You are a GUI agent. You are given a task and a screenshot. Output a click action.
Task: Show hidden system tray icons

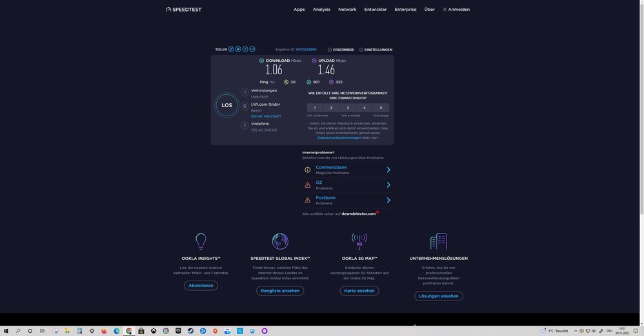click(576, 331)
